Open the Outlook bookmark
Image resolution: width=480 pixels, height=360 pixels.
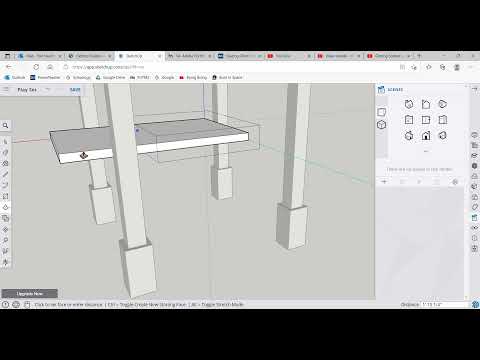pyautogui.click(x=15, y=77)
